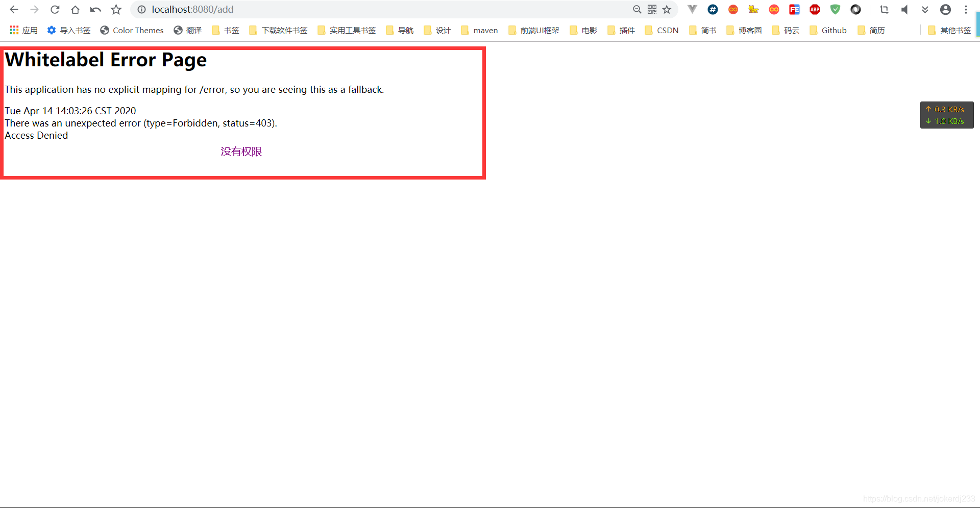Generate a QR code for this page
Image resolution: width=980 pixels, height=508 pixels.
652,10
